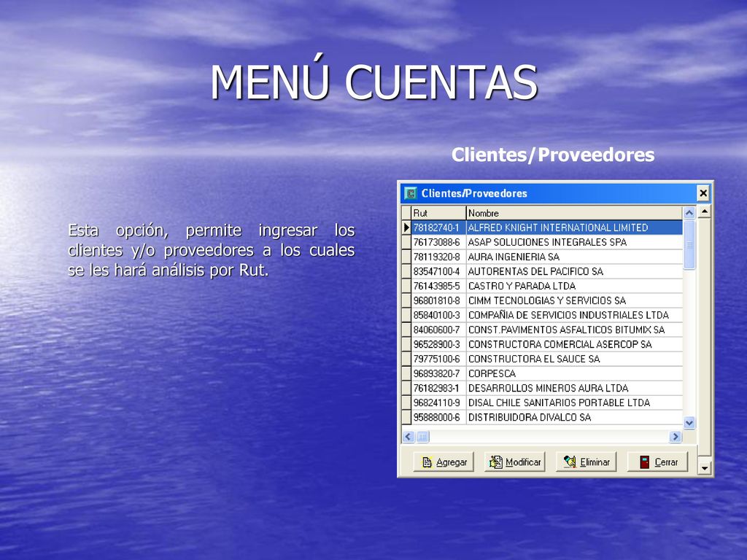Select CIMM TECNOLOGIAS Y SERVICIOS SA

pyautogui.click(x=574, y=300)
